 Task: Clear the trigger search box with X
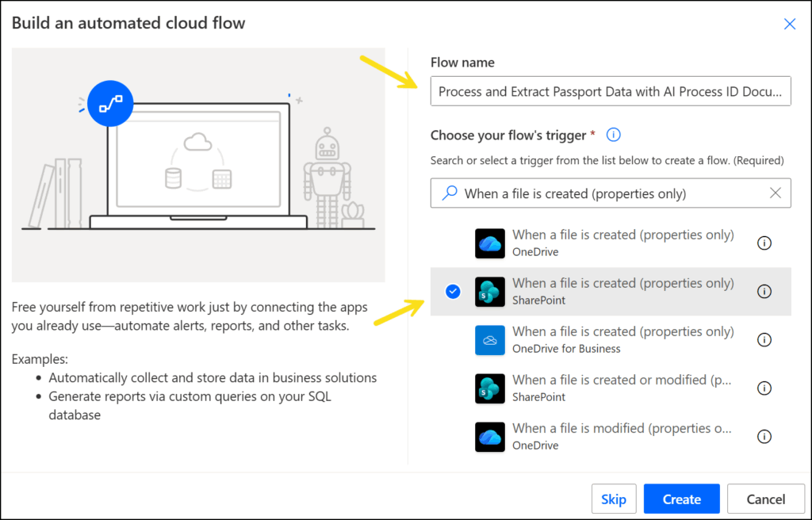coord(776,193)
